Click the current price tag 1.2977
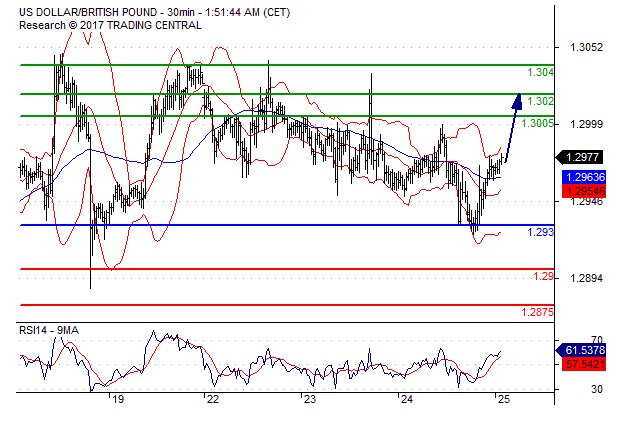638x426 pixels. [x=580, y=157]
